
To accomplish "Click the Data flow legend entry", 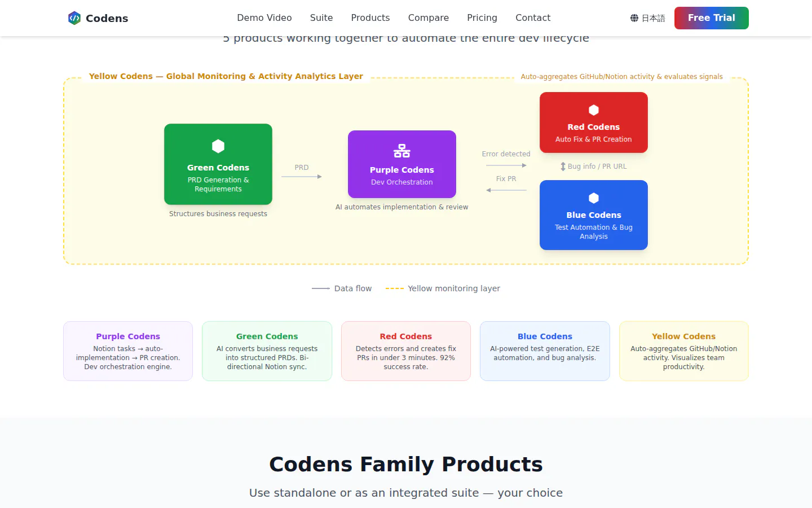I will [342, 288].
